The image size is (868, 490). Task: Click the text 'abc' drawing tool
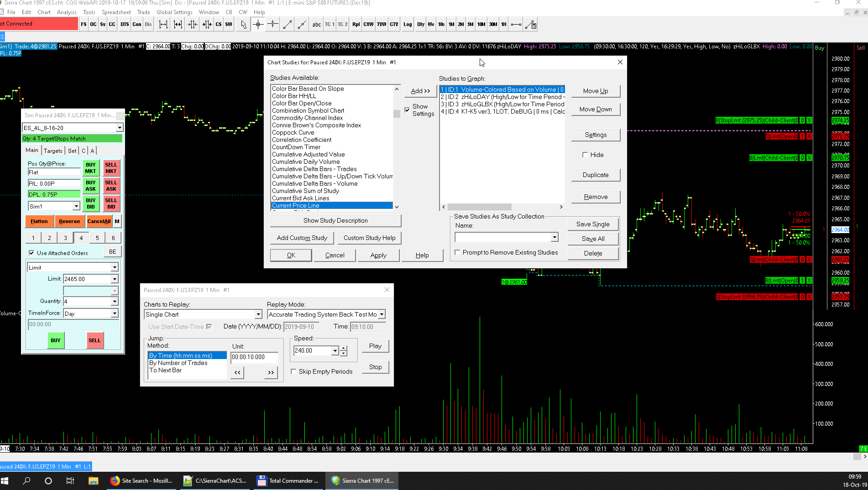click(316, 25)
